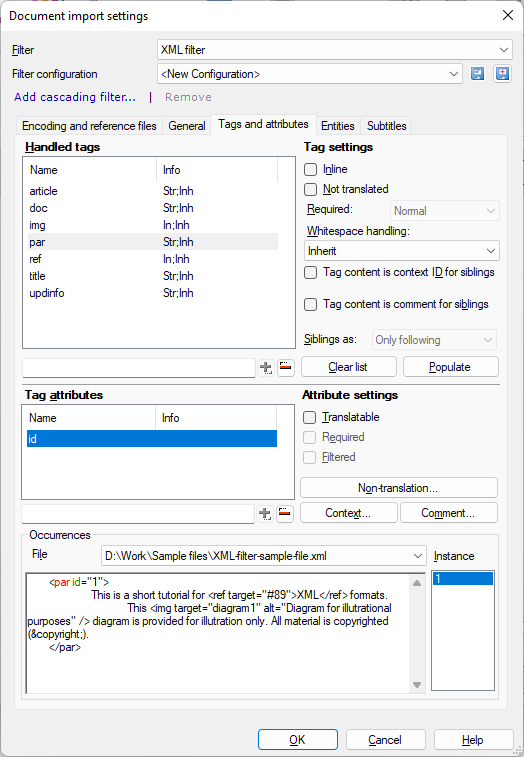Click the Tag attributes Name column header

(x=90, y=418)
